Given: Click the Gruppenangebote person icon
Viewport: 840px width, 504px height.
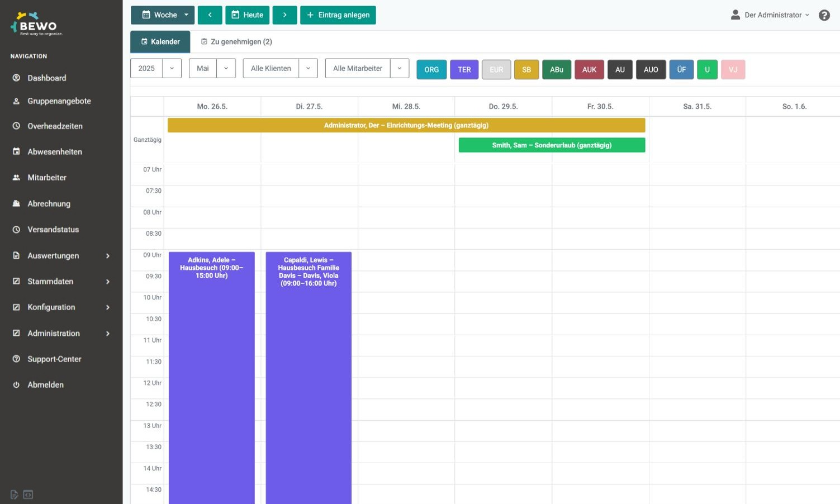Looking at the screenshot, I should (x=16, y=101).
